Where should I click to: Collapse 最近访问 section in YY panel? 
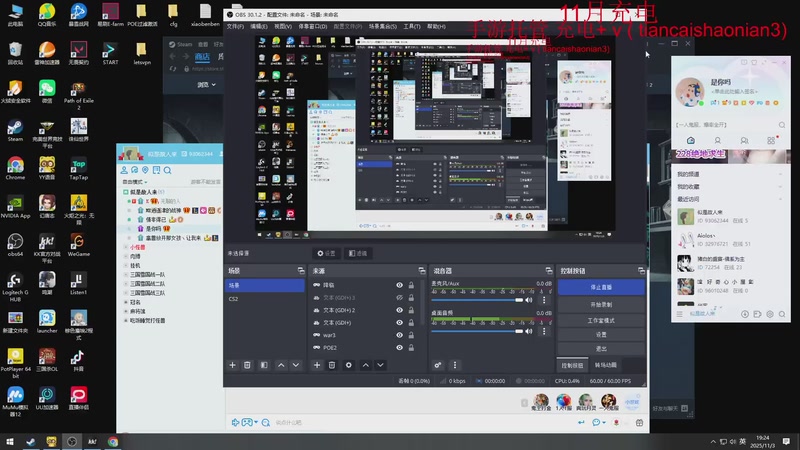781,199
